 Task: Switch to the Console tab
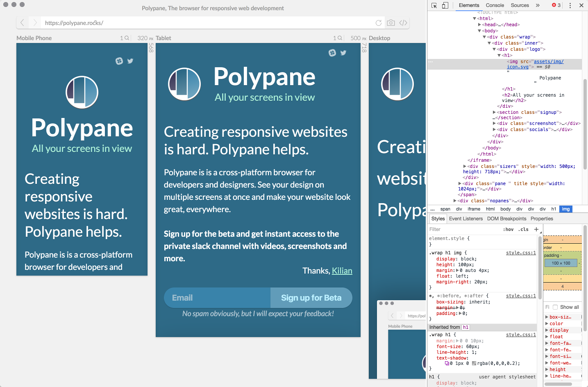click(495, 5)
